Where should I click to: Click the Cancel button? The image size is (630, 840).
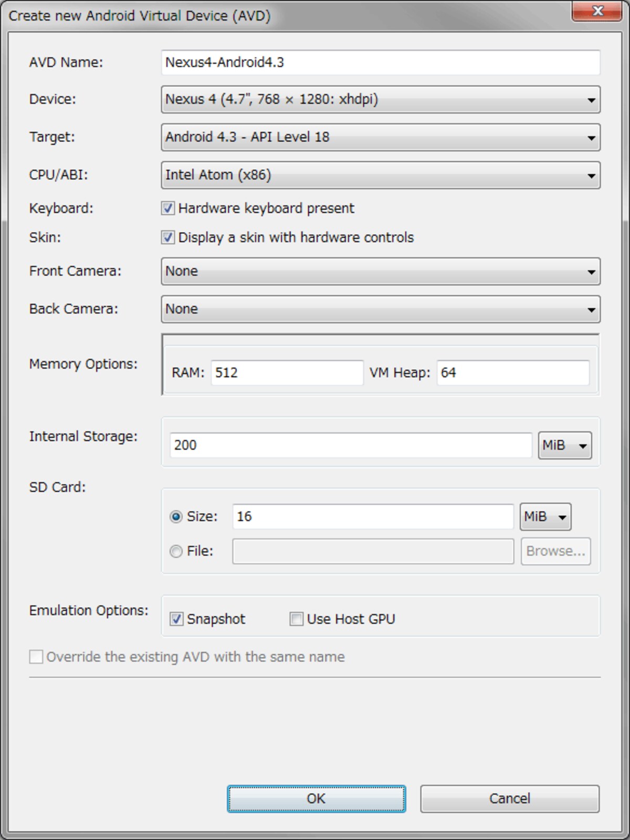(510, 799)
